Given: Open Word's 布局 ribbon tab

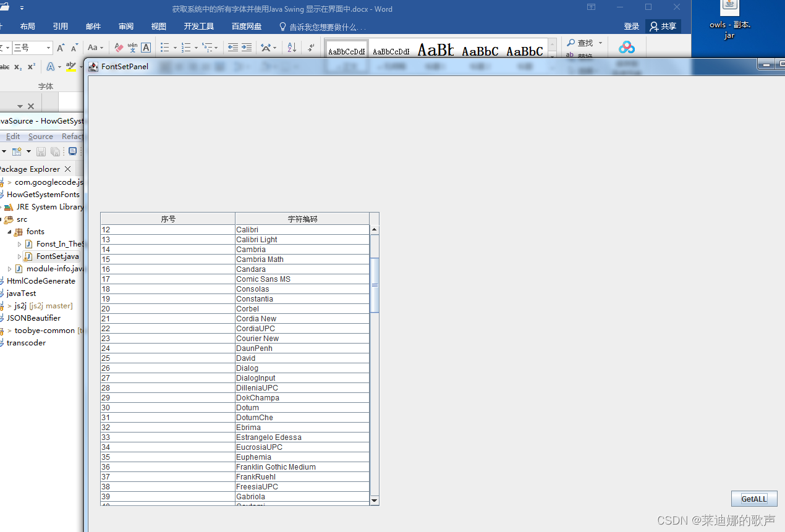Looking at the screenshot, I should [x=28, y=27].
